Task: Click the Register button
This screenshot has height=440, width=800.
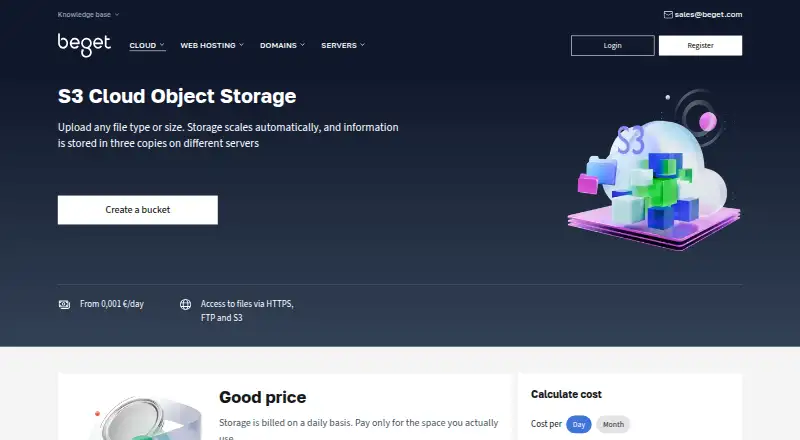Action: click(701, 45)
